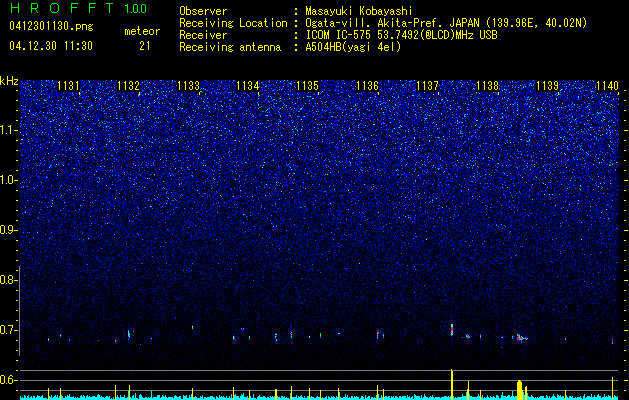This screenshot has width=629, height=400.
Task: Select the tallest yellow intensity spike near 1137
Action: coord(452,384)
